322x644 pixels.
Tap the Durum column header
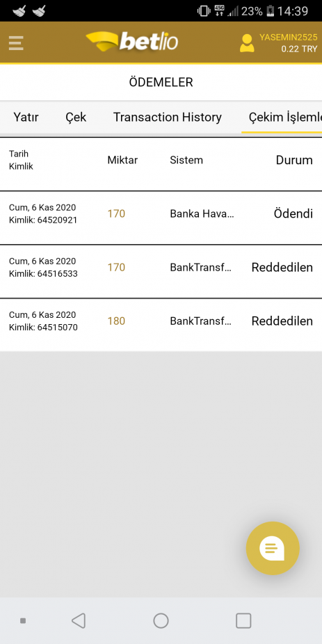pyautogui.click(x=294, y=160)
